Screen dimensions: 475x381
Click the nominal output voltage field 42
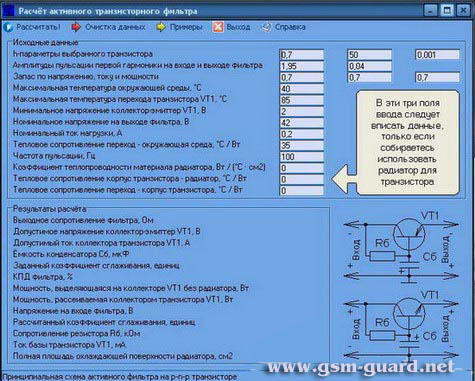[302, 123]
